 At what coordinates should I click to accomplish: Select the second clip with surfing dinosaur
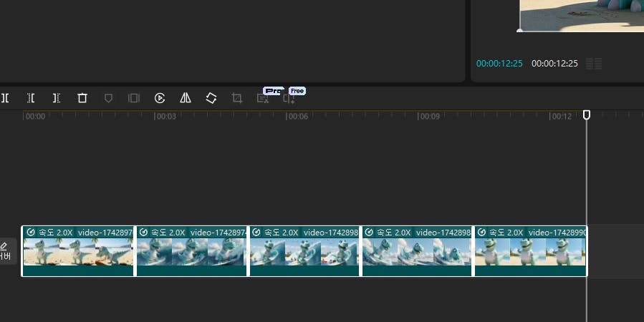pyautogui.click(x=191, y=251)
